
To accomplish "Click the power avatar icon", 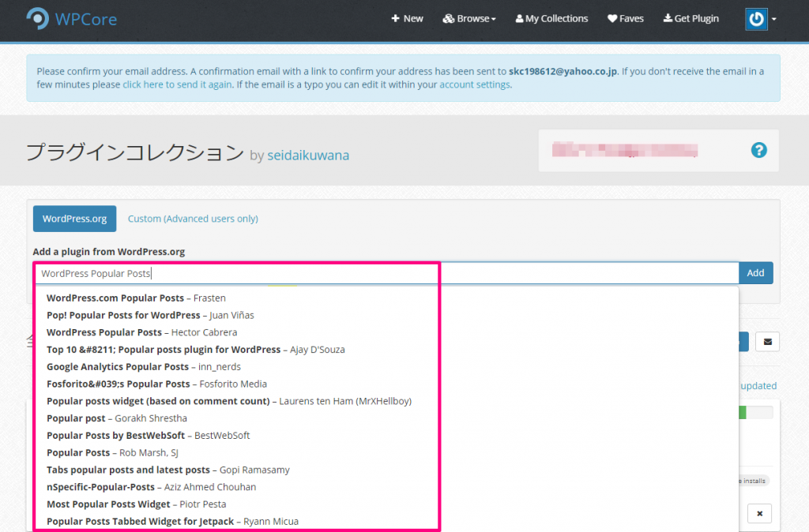I will point(756,19).
